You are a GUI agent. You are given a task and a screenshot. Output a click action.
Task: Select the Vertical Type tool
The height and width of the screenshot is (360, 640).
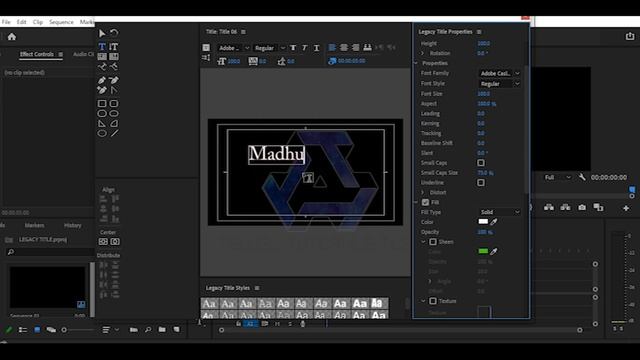click(114, 47)
